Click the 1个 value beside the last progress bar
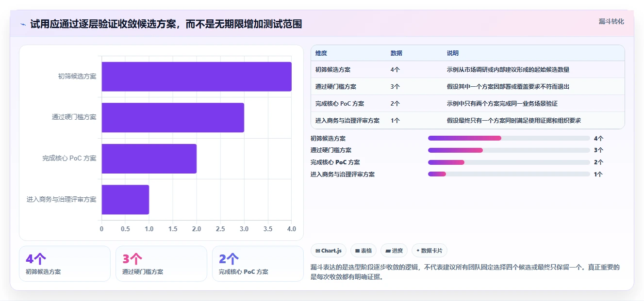The height and width of the screenshot is (301, 644). point(598,174)
